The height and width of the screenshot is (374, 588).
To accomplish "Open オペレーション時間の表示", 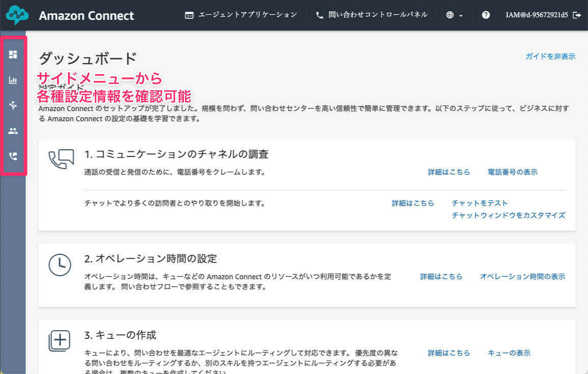I will [522, 276].
